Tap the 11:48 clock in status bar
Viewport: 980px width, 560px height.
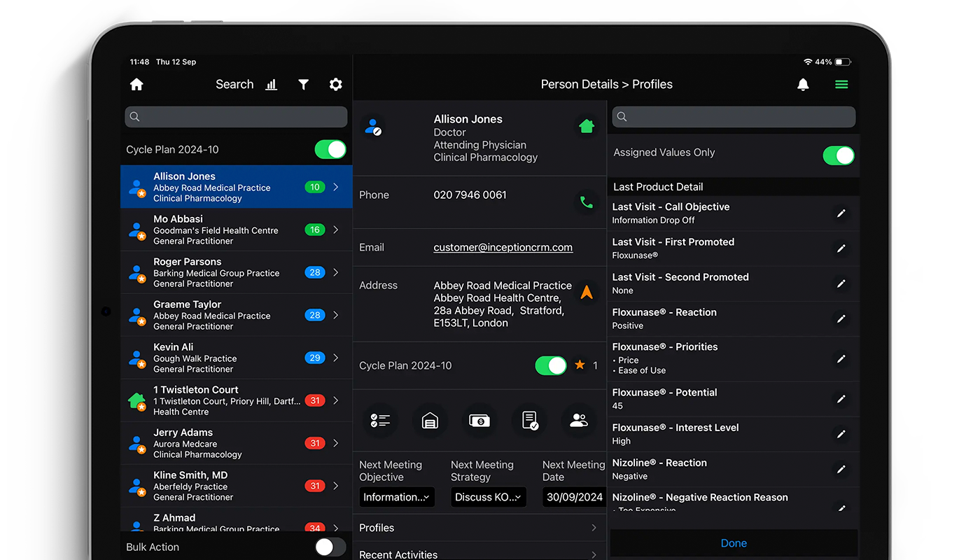tap(139, 62)
